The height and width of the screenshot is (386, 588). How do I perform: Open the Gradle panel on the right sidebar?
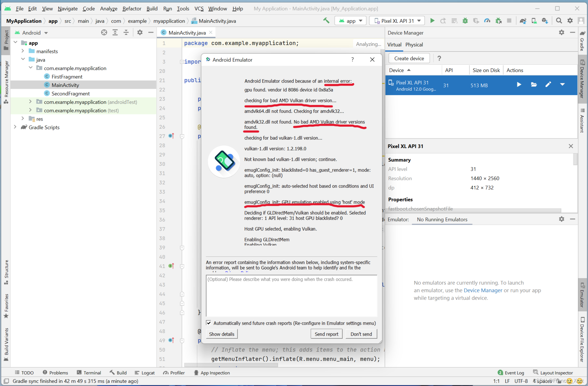(582, 44)
